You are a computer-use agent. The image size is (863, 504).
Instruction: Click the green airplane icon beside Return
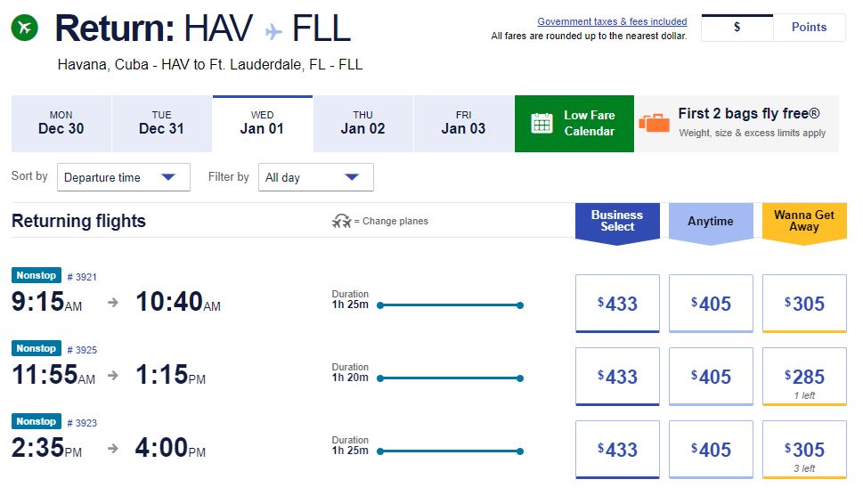pos(25,27)
